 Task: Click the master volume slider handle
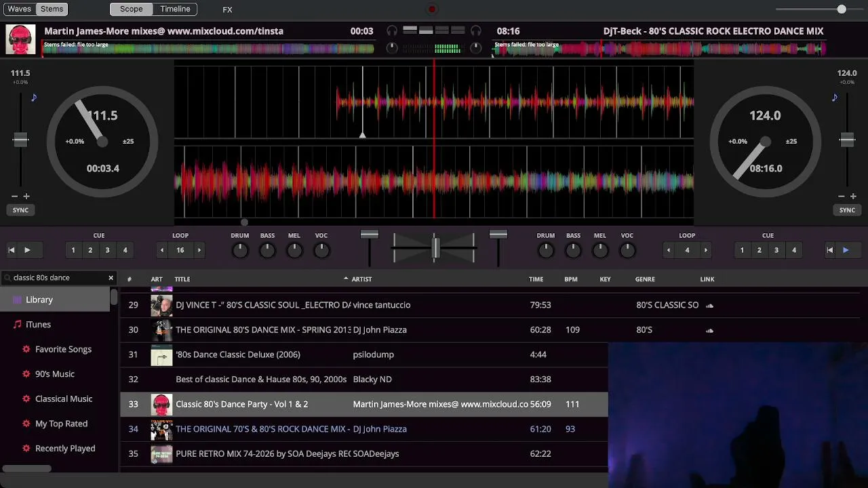(842, 9)
